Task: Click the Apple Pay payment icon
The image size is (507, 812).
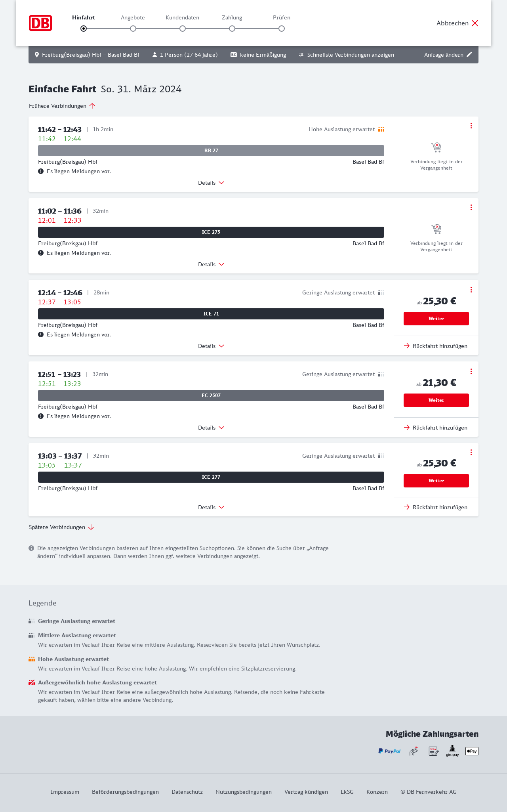Action: 472,751
